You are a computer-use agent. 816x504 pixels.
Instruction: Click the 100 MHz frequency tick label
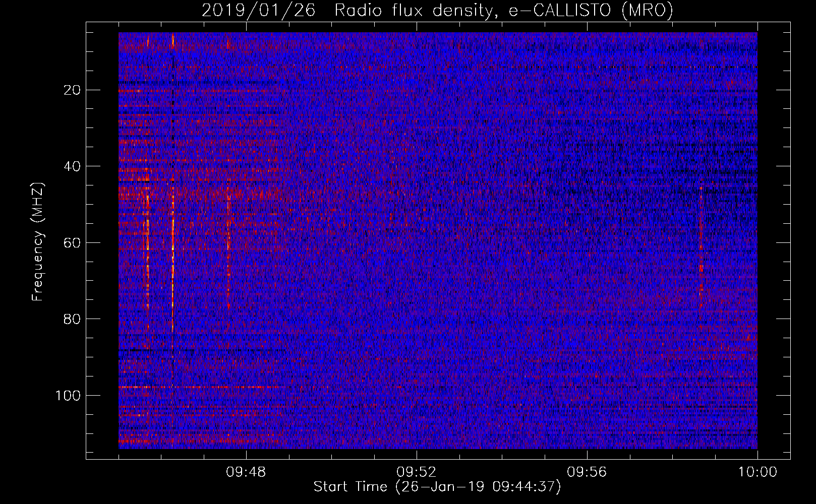click(x=68, y=396)
